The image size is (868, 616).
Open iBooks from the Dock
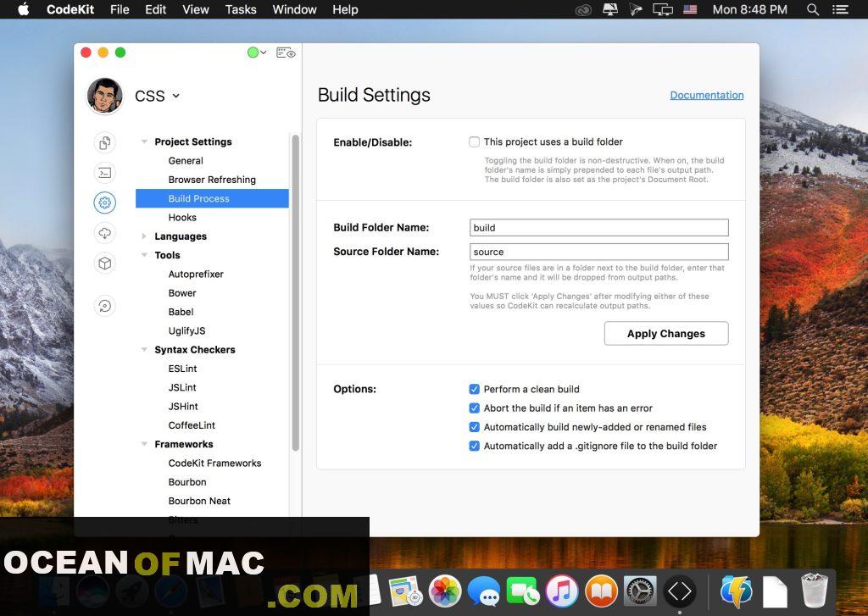[601, 591]
